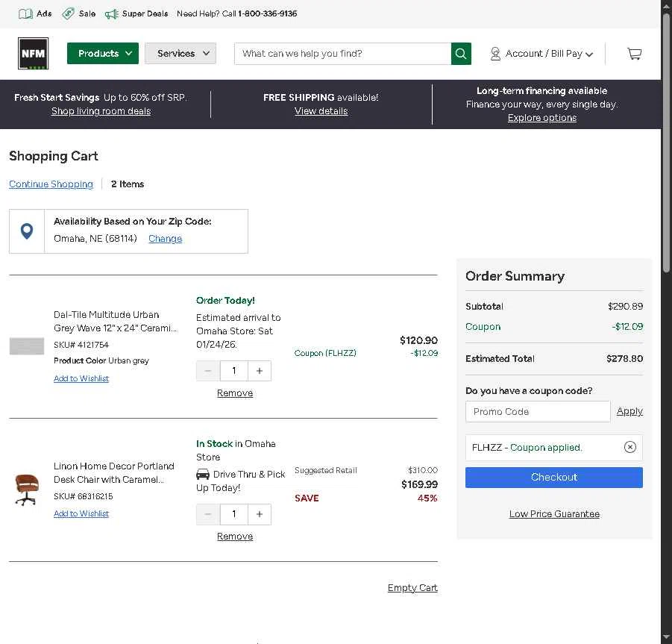Select SKU# 4121754 text
The height and width of the screenshot is (644, 672).
coord(81,345)
